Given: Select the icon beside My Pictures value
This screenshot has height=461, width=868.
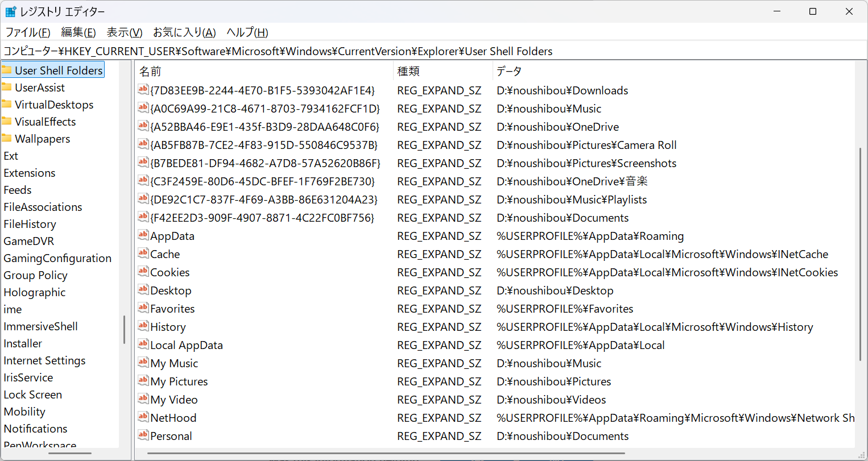Looking at the screenshot, I should pyautogui.click(x=143, y=381).
